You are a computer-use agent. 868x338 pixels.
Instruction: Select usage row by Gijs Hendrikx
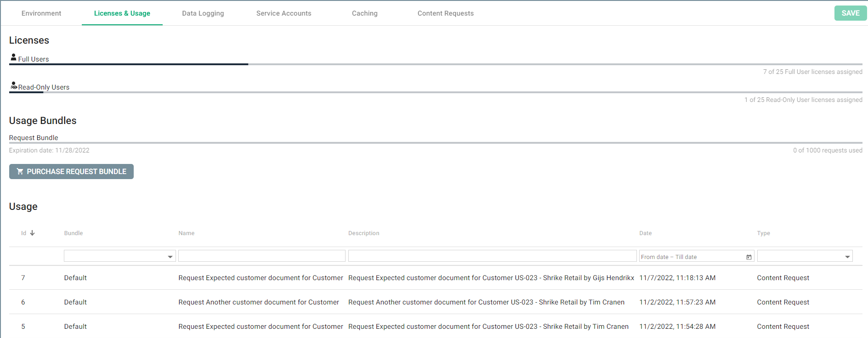(491, 278)
